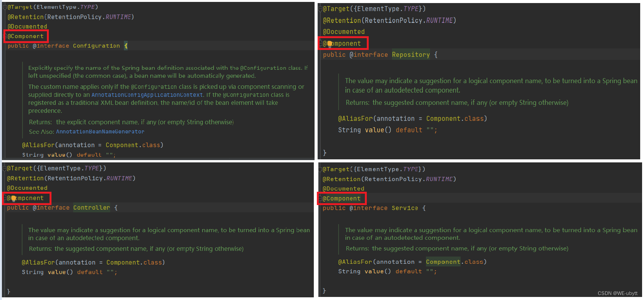Open the AnnotationConfigApplicationContext doc link
Image resolution: width=644 pixels, height=300 pixels.
[x=147, y=95]
